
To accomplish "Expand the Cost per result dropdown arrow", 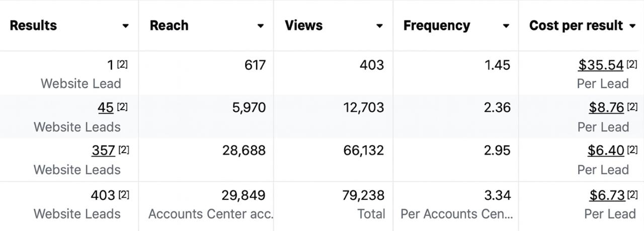I will (x=632, y=26).
